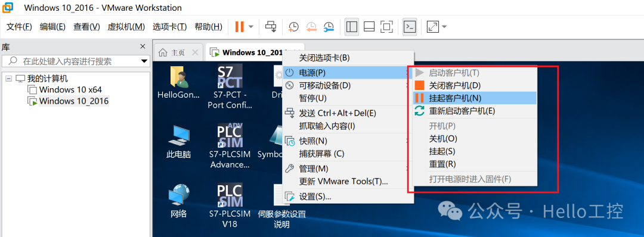Viewport: 644px width, 237px height.
Task: Open the 可移动设备(D) submenu
Action: click(x=348, y=86)
